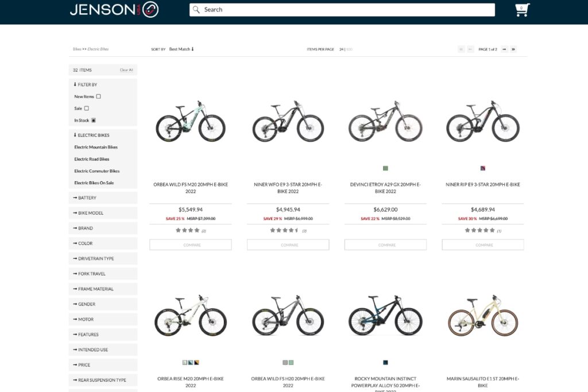
Task: Select Electric Commuter Bikes category
Action: click(96, 171)
